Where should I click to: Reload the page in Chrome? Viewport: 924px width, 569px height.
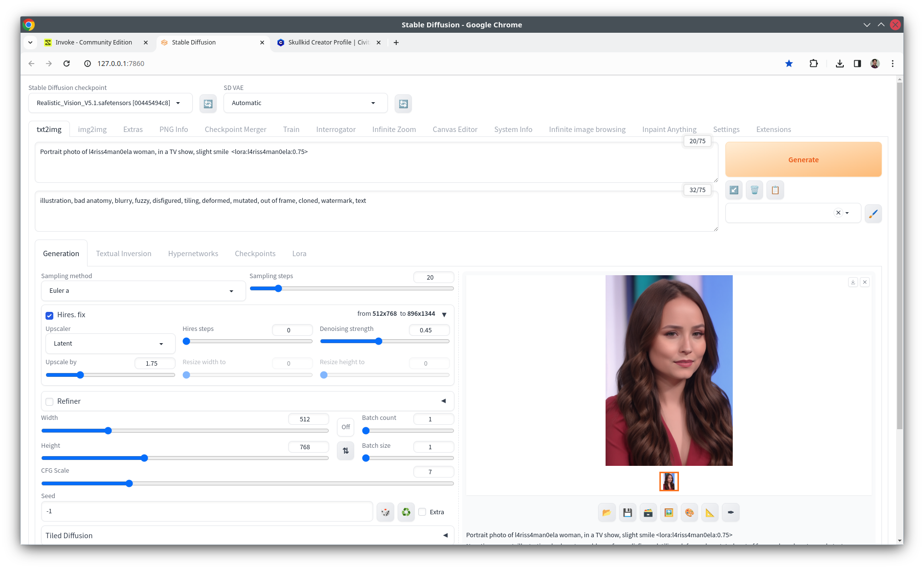(x=67, y=64)
